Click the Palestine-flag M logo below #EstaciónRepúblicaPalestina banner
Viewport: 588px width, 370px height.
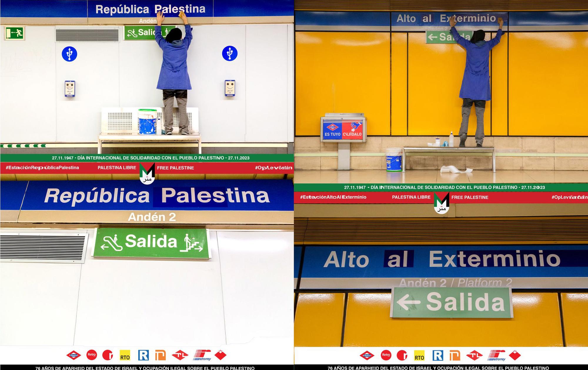[x=147, y=173]
